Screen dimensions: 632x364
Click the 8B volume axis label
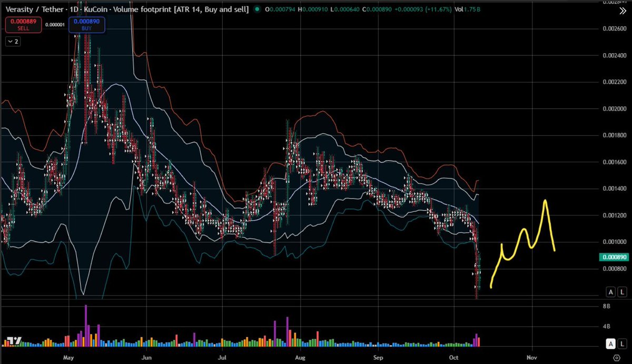tap(606, 306)
